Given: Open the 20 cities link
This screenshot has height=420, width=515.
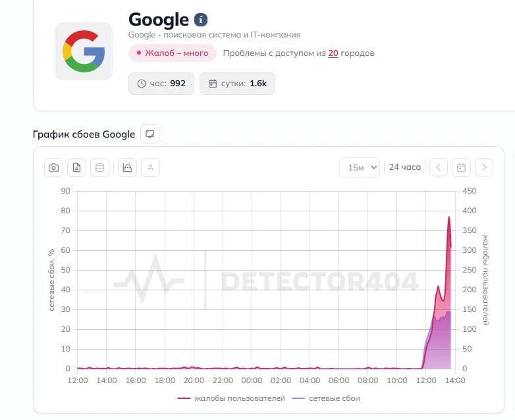Looking at the screenshot, I should (333, 53).
